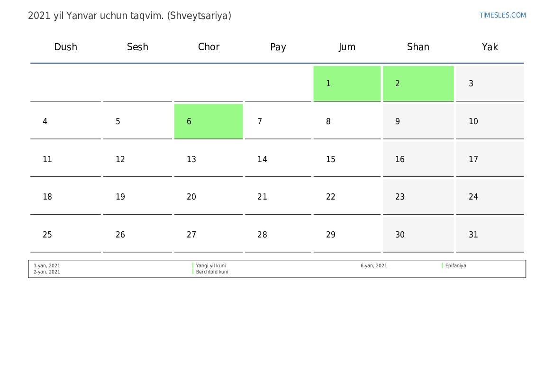Select the green January 1 holiday cell
Screen dimensions: 554x392
tap(347, 83)
